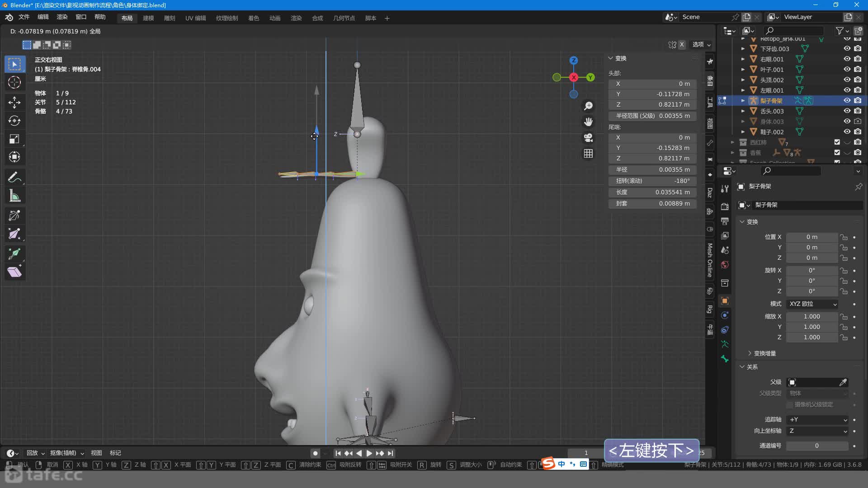Open the 文件 menu
Image resolution: width=868 pixels, height=488 pixels.
[24, 17]
